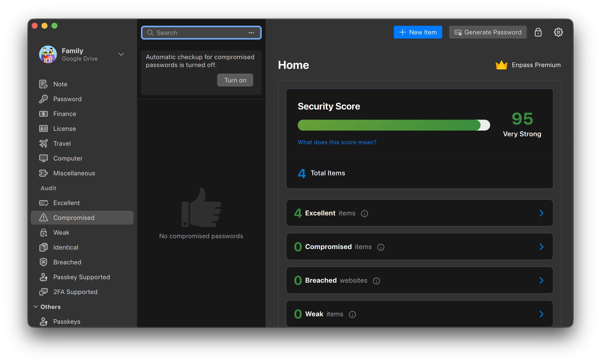Open Weak items detail chevron
This screenshot has height=364, width=601.
coord(541,314)
